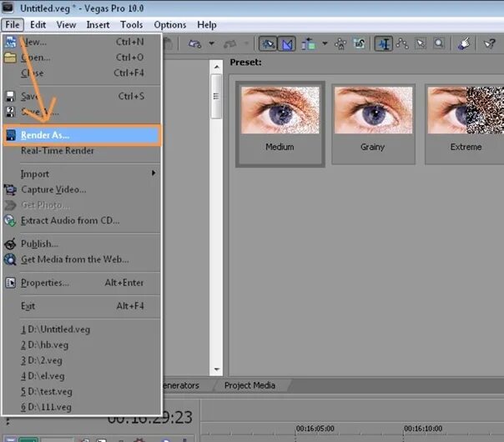Image resolution: width=504 pixels, height=442 pixels.
Task: Click Get Media from the Web globe icon
Action: click(10, 259)
